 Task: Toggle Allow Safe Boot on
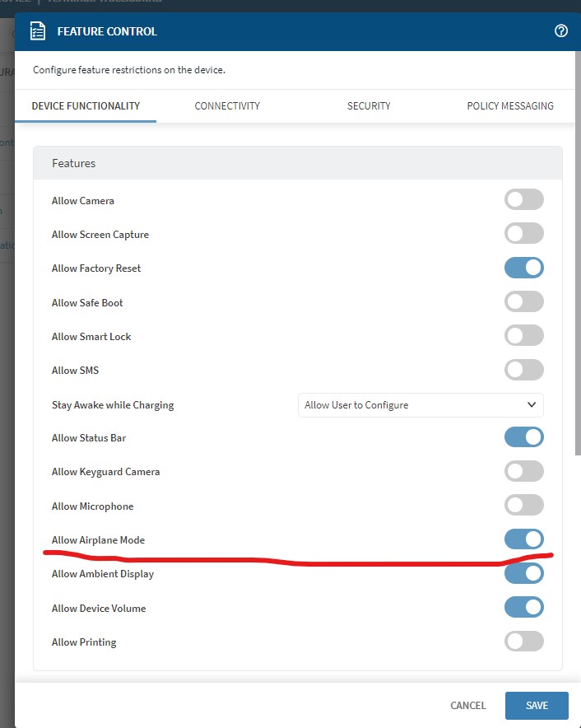pyautogui.click(x=524, y=302)
